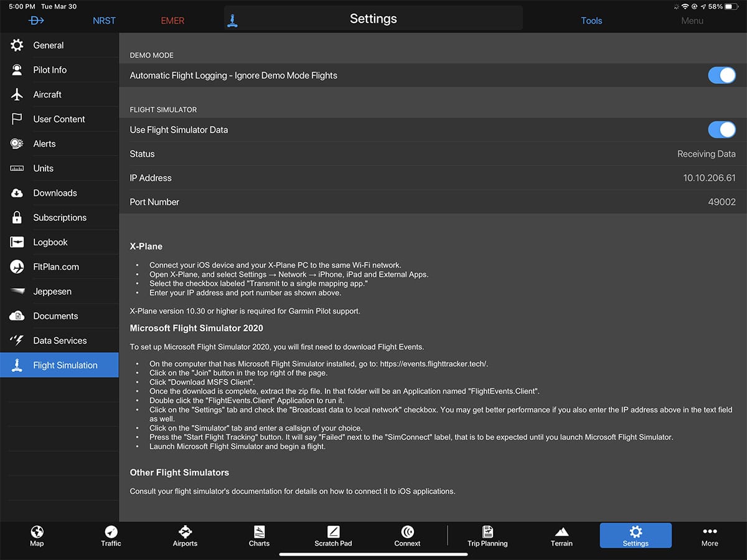Open the Jeppesen settings entry
This screenshot has width=747, height=560.
pos(59,291)
